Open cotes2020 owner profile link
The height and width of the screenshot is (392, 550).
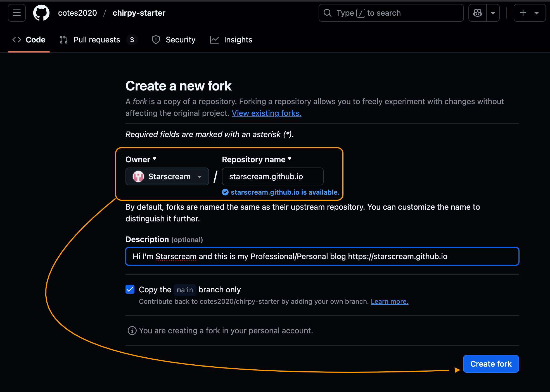click(x=77, y=13)
